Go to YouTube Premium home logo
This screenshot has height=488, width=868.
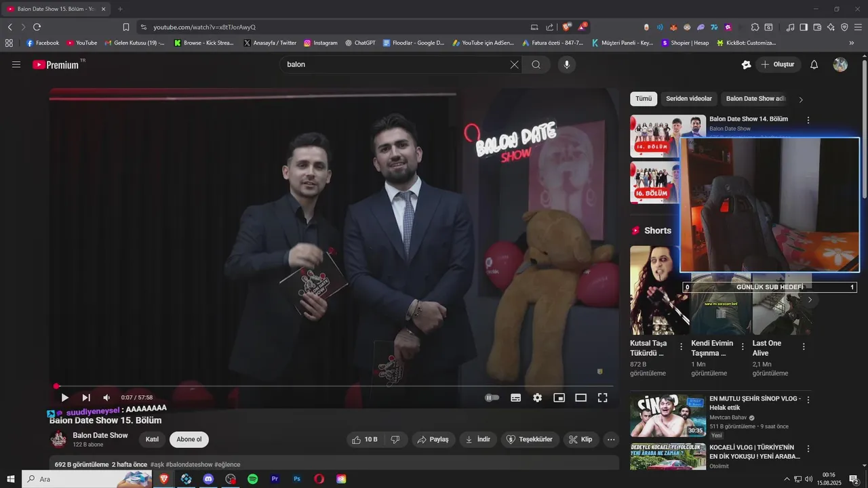56,64
